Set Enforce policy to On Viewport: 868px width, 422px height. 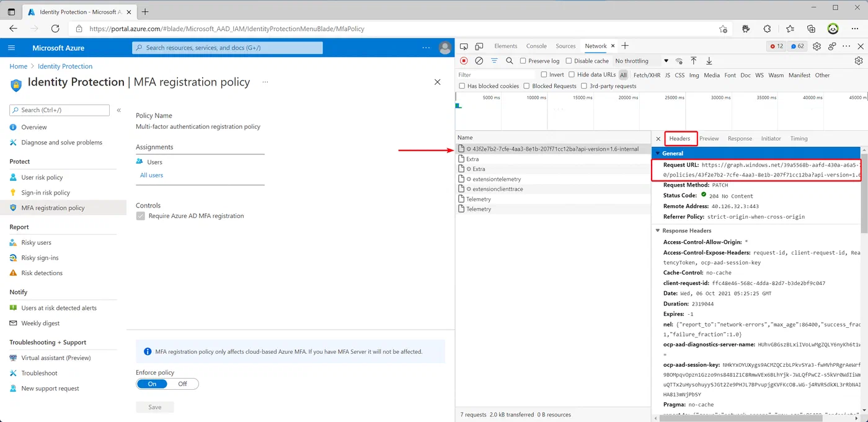(x=153, y=384)
